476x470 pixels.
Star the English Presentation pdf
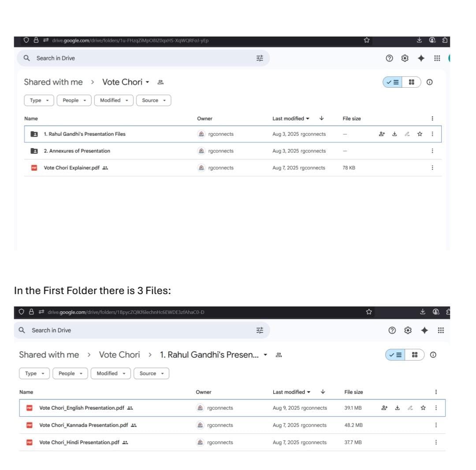click(x=423, y=408)
